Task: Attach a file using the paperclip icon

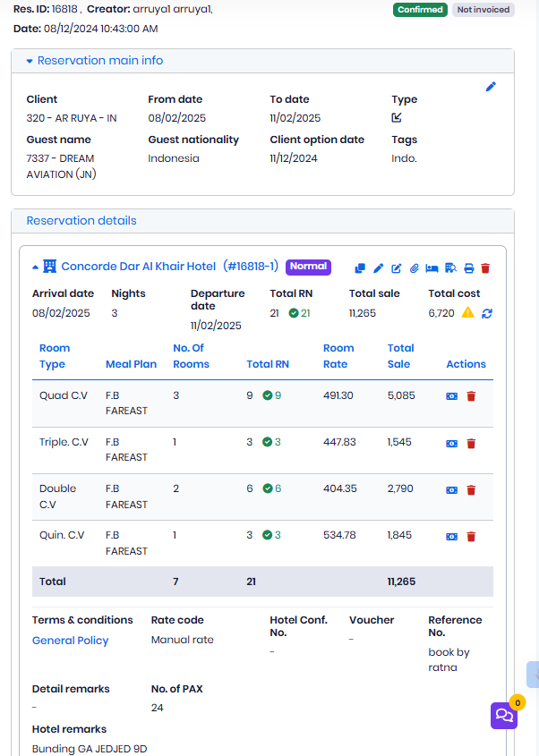Action: (x=414, y=268)
